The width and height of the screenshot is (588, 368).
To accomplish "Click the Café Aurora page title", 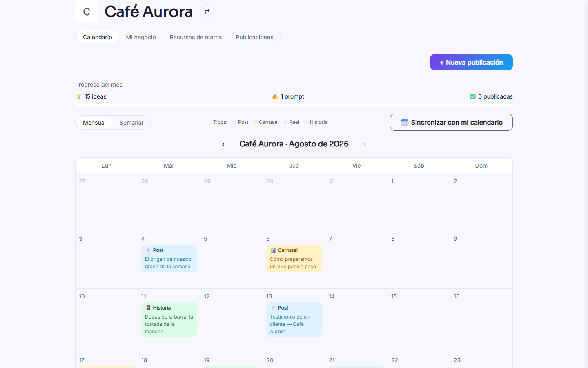I will [149, 12].
